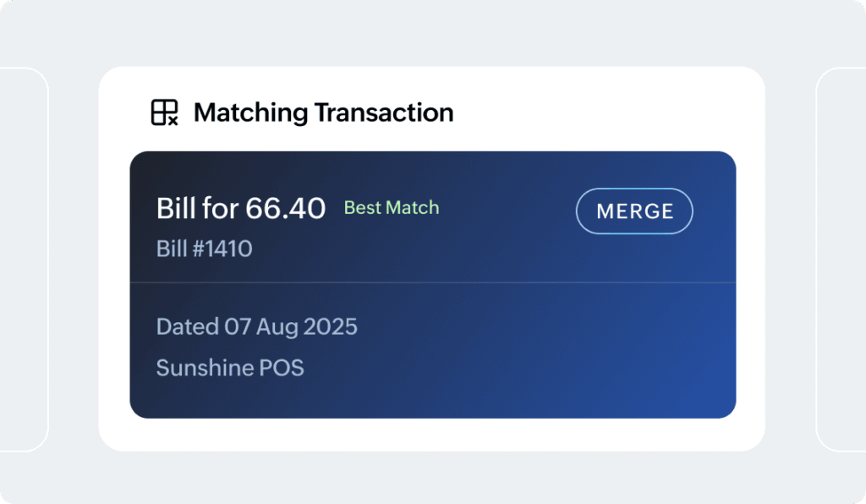
Task: Click empty space between Best Match and MERGE
Action: click(x=507, y=210)
